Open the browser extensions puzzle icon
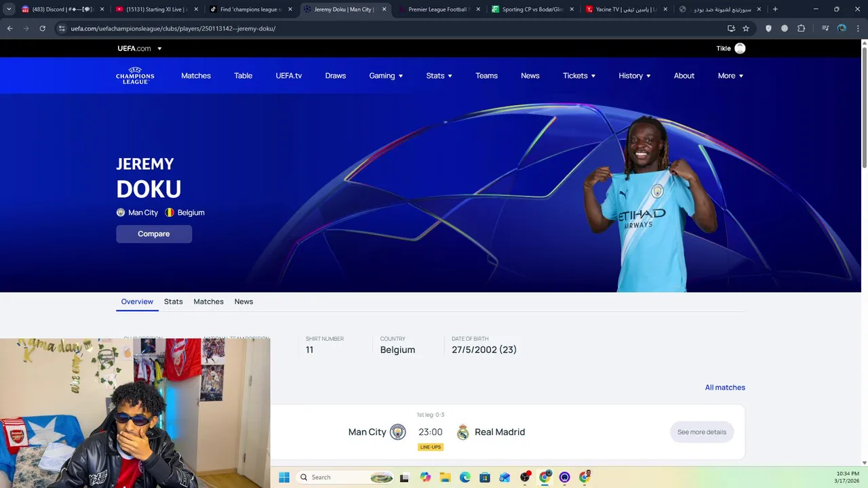 click(801, 28)
